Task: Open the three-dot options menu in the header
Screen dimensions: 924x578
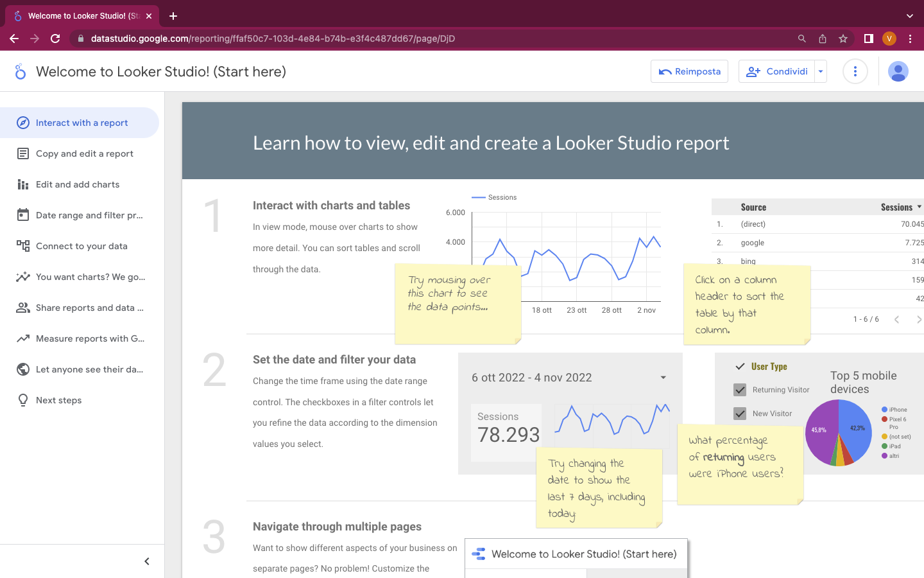Action: point(855,71)
